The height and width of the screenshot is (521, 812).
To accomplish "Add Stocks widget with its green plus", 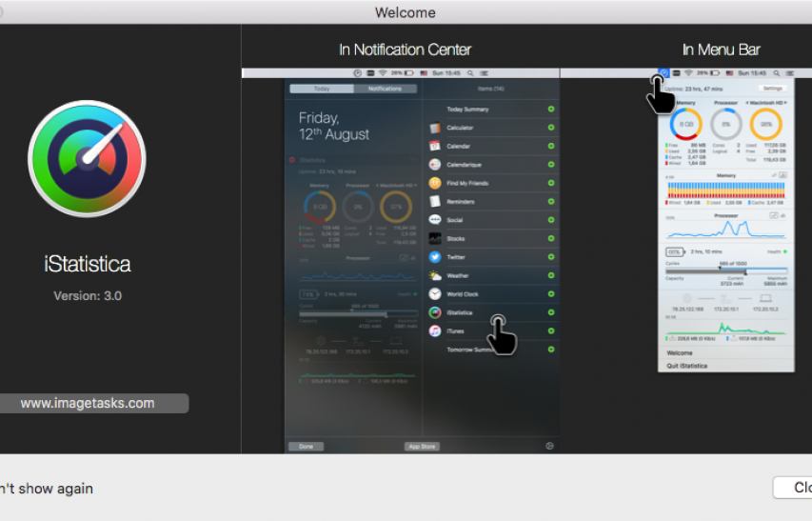I will (x=551, y=239).
